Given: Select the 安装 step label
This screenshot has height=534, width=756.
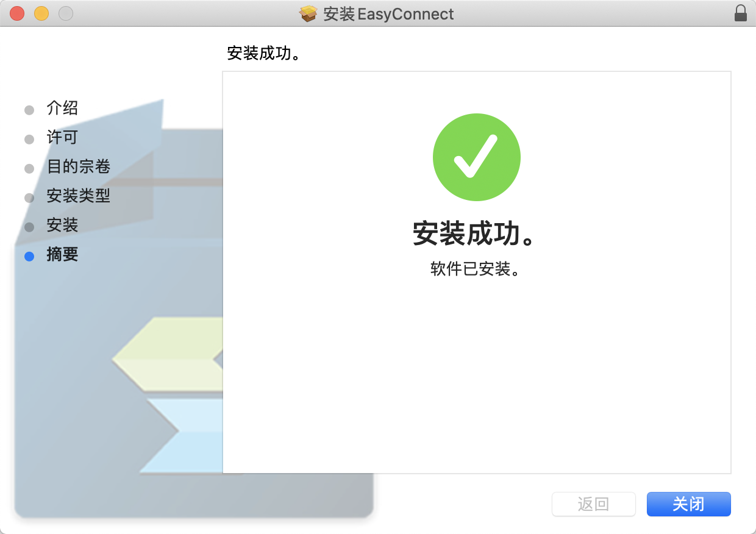Looking at the screenshot, I should point(62,226).
